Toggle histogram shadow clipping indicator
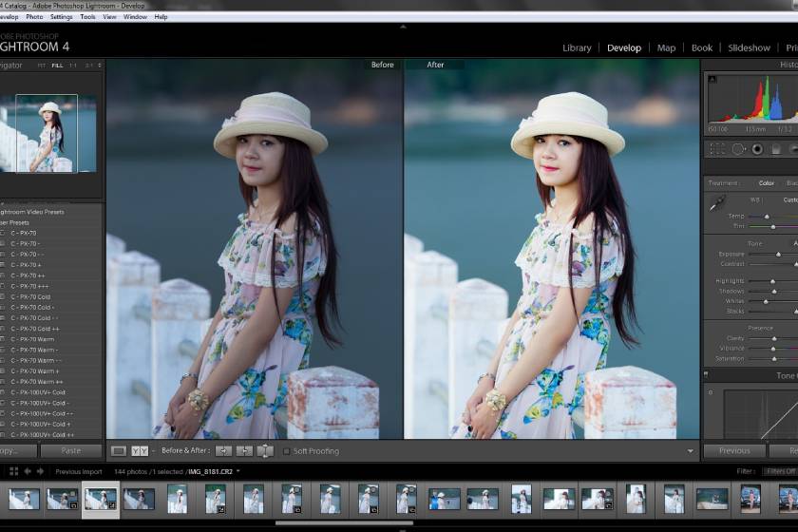The width and height of the screenshot is (798, 532). tap(712, 79)
